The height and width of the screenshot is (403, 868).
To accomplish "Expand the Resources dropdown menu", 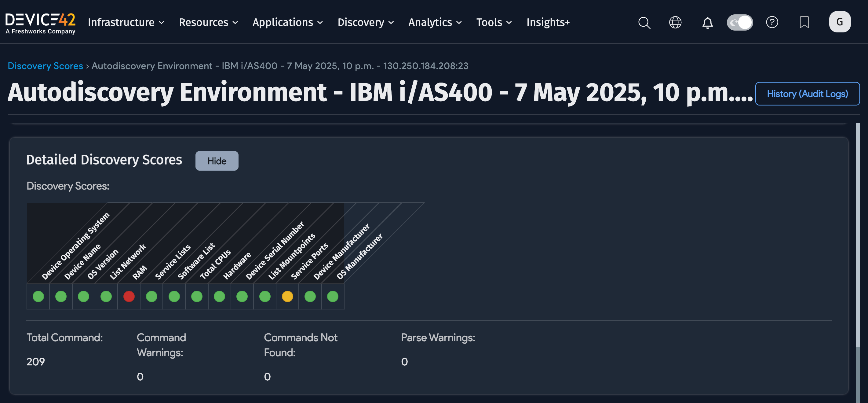I will click(208, 23).
